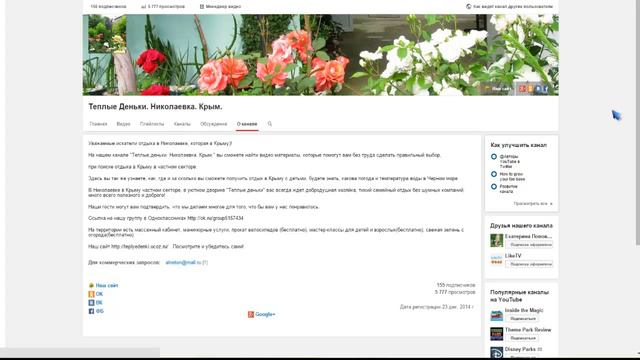Open Екатерина Попова channel name

528,236
